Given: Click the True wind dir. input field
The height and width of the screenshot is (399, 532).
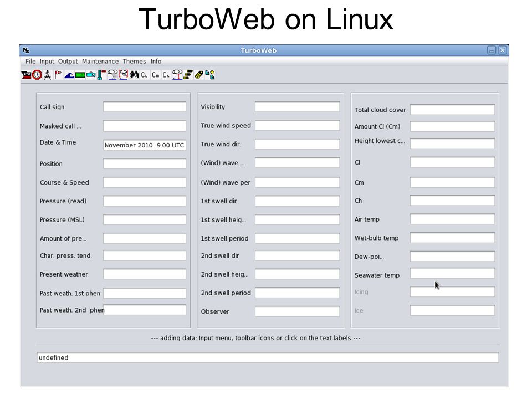Looking at the screenshot, I should 297,144.
